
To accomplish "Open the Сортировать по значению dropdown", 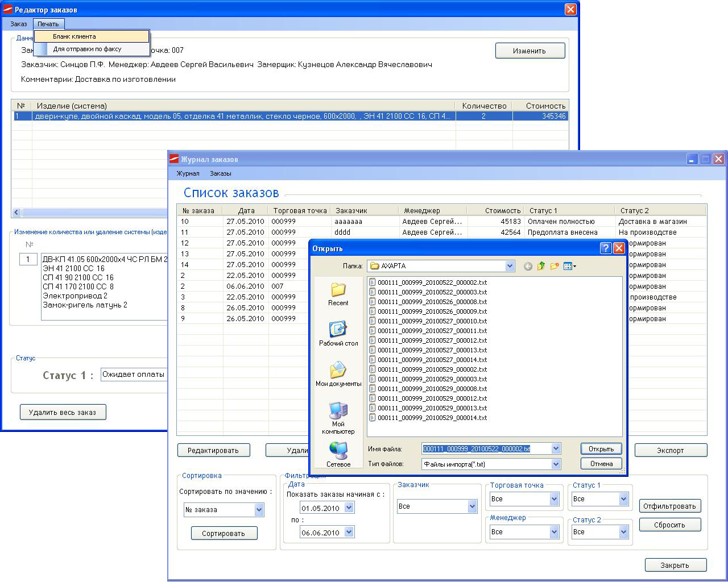I will point(259,510).
